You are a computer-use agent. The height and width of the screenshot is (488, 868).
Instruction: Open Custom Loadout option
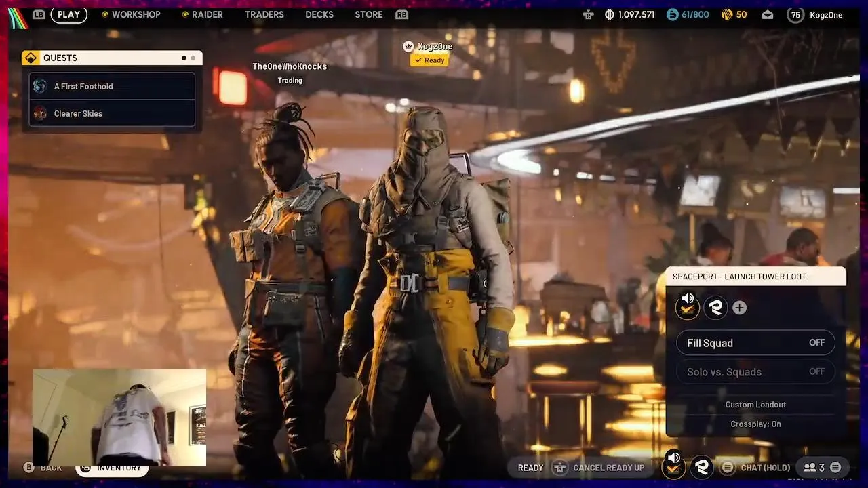(755, 405)
